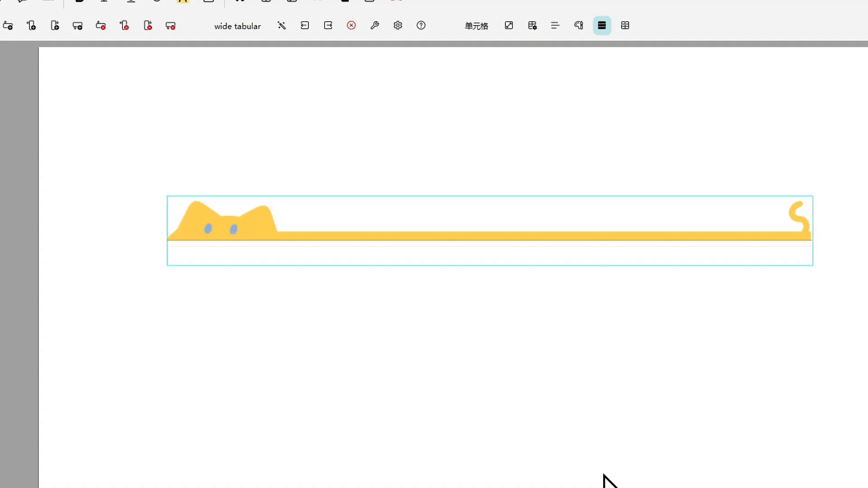Delete row below icon
The image size is (868, 488).
[x=170, y=26]
